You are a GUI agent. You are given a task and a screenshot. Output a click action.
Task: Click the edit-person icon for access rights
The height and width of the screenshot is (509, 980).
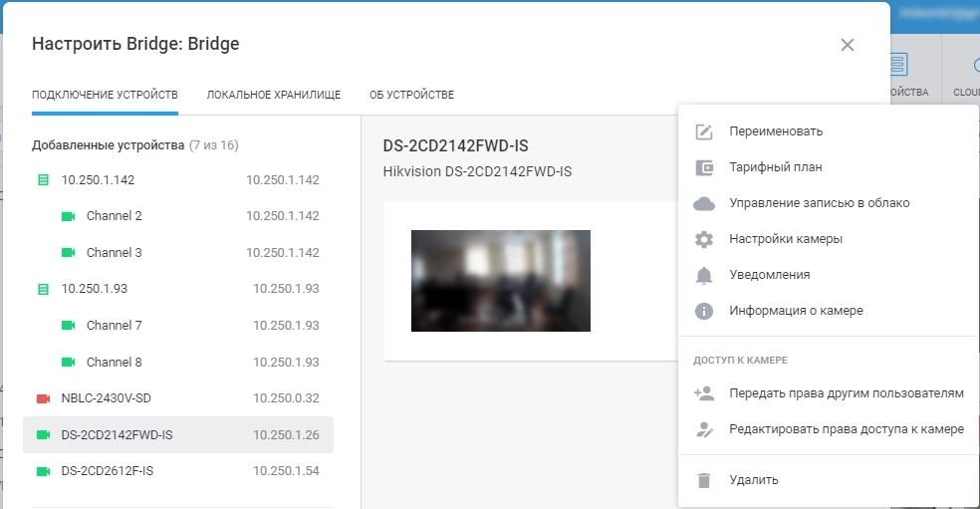click(704, 429)
